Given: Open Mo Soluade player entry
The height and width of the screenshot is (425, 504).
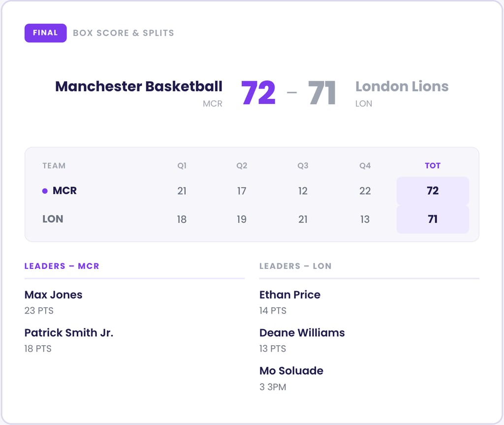Looking at the screenshot, I should click(x=291, y=371).
